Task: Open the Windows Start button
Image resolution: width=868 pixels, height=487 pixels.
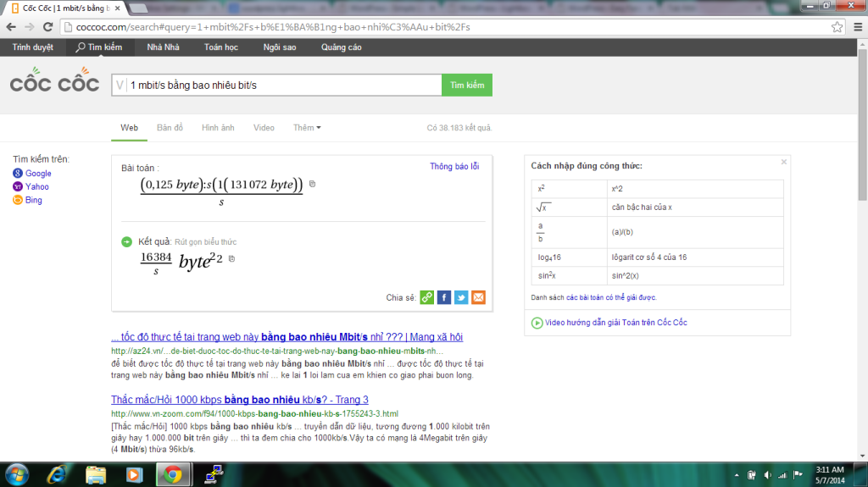Action: [17, 475]
